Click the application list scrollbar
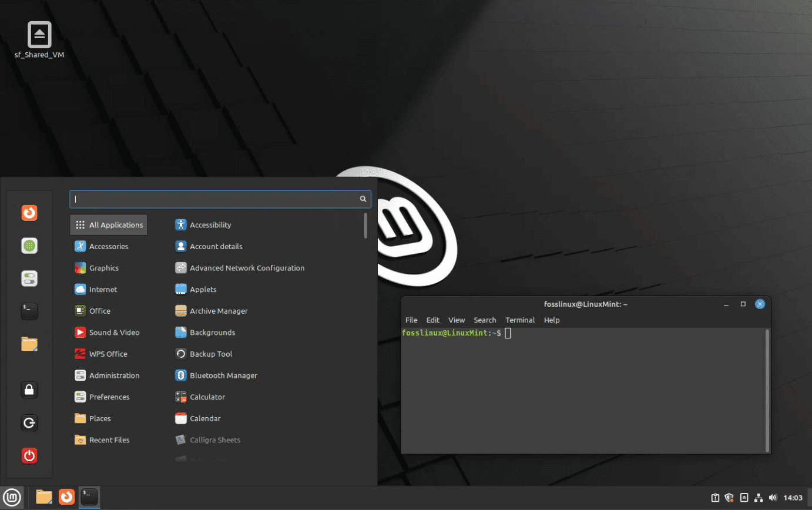The image size is (812, 510). pos(365,226)
